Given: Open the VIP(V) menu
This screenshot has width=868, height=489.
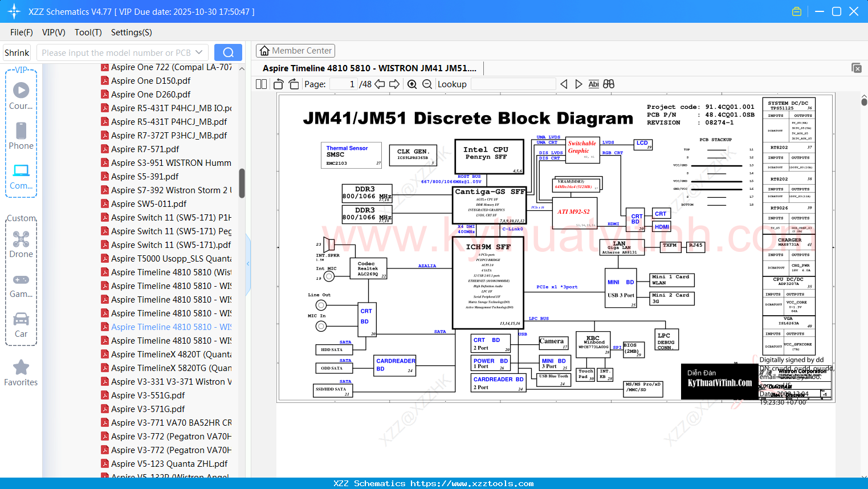Looking at the screenshot, I should click(x=54, y=32).
